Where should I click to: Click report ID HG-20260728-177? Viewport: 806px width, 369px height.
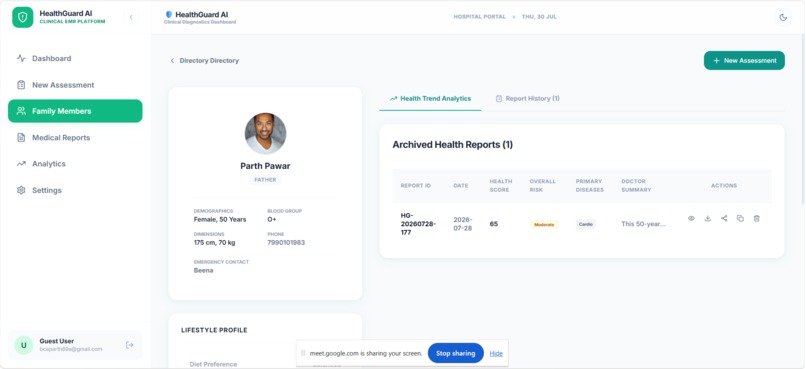click(x=418, y=224)
